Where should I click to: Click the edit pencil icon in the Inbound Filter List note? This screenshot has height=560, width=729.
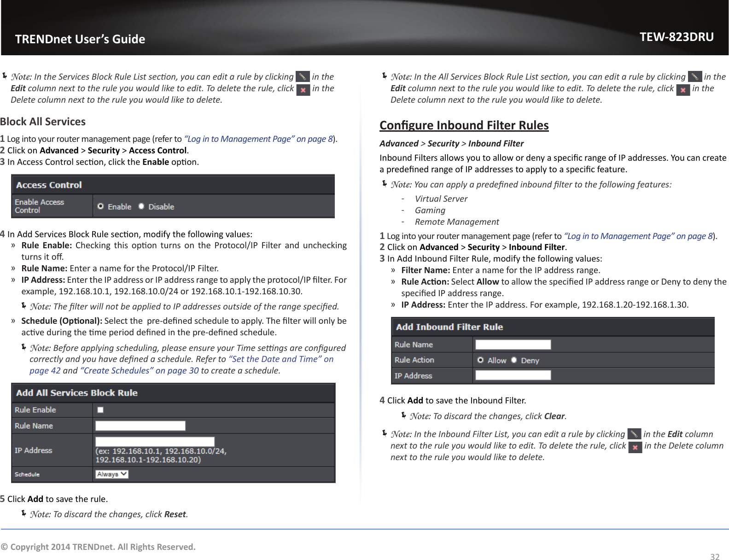[634, 433]
